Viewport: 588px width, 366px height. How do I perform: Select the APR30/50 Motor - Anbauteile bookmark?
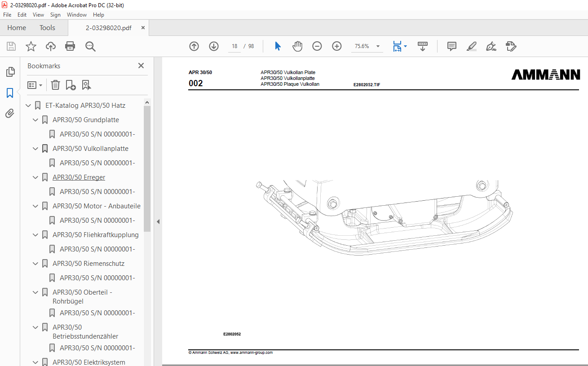[x=97, y=206]
